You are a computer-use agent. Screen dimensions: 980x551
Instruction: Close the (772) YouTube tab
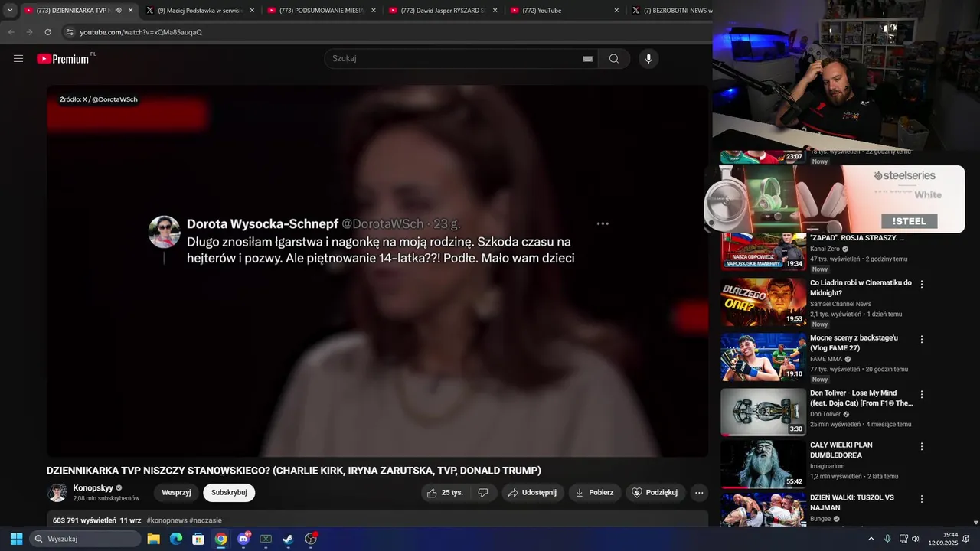pyautogui.click(x=616, y=11)
